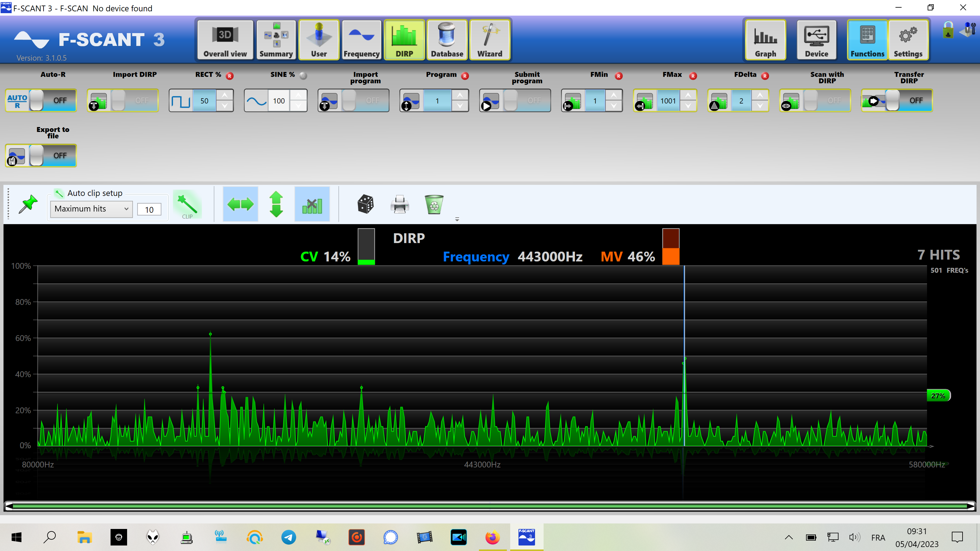Open the Summary panel
980x551 pixels.
(276, 39)
